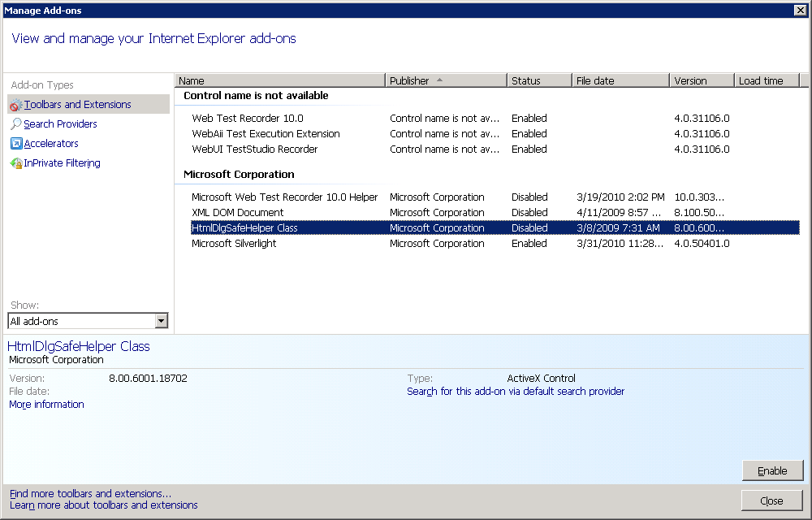Click version 8.00.6001.18702 in details pane
The image size is (812, 520).
pos(148,379)
